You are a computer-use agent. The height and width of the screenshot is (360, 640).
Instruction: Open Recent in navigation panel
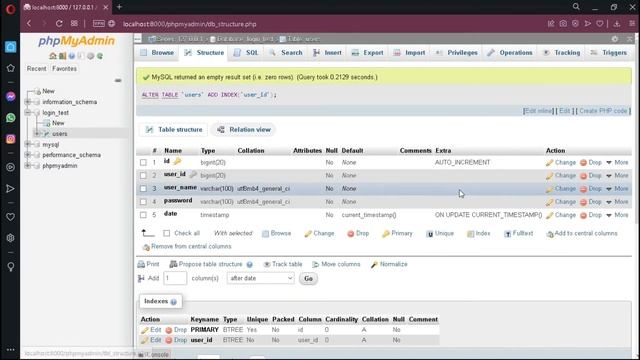coord(36,69)
